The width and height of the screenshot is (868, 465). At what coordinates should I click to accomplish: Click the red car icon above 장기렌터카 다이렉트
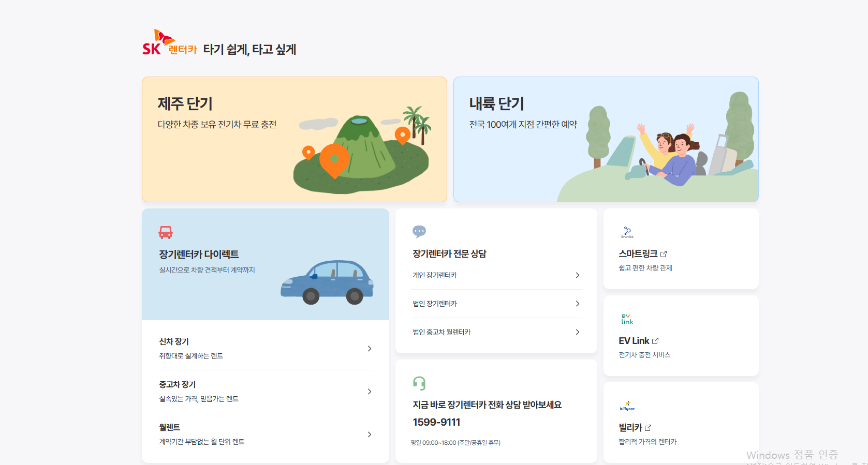[x=166, y=232]
